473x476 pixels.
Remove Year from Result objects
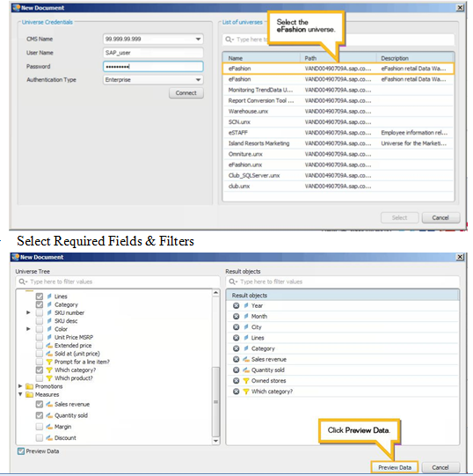(236, 305)
